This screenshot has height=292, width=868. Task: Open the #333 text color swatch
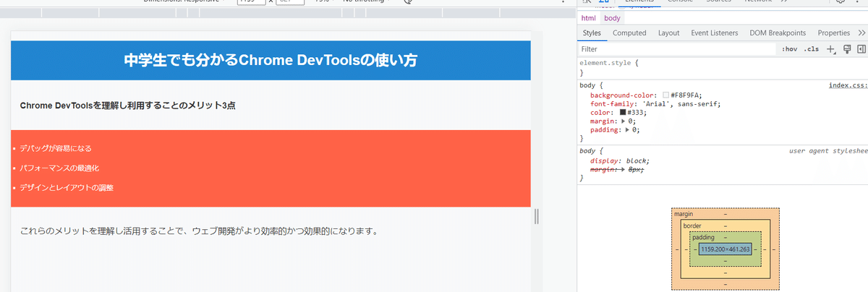(624, 113)
